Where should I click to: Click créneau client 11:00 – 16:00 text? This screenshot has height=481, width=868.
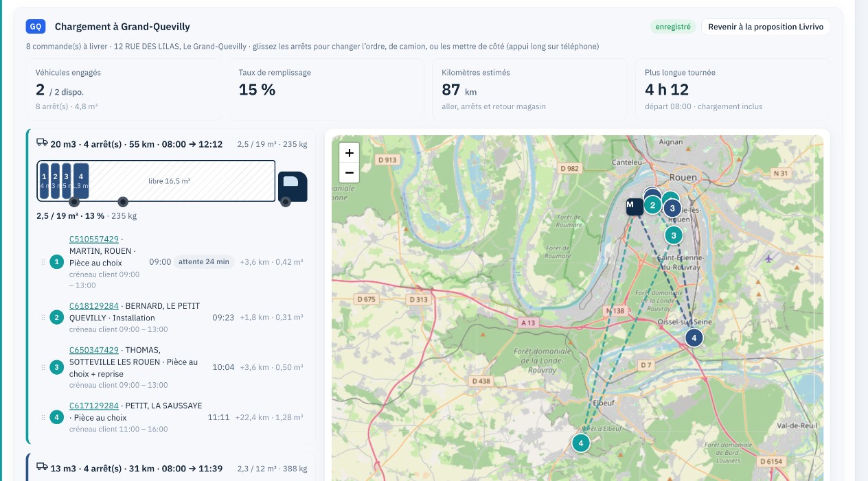pyautogui.click(x=119, y=430)
